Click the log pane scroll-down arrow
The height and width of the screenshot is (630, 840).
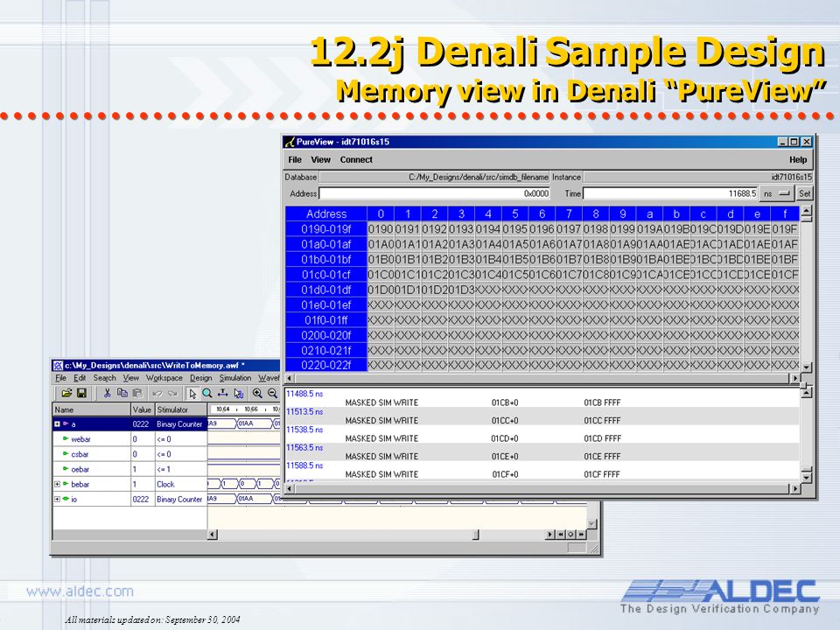(806, 476)
